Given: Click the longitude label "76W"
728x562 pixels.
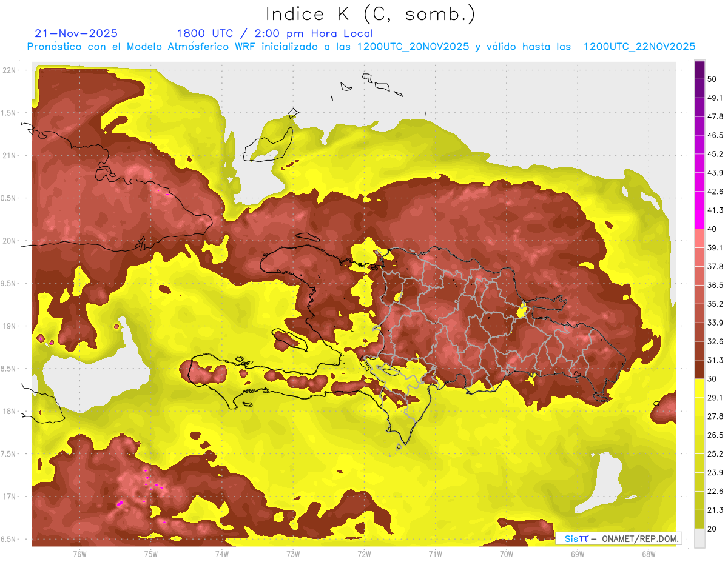Looking at the screenshot, I should pyautogui.click(x=79, y=554).
